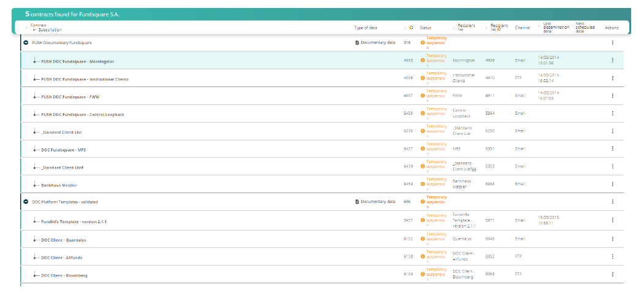Open actions menu for _Standard Client Listf row

pyautogui.click(x=612, y=166)
